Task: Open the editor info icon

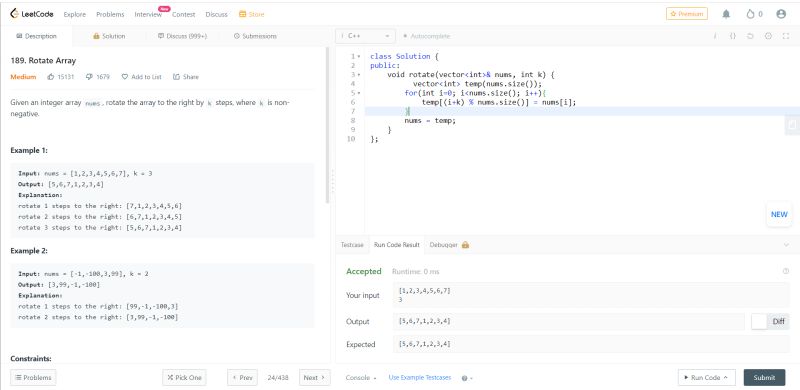Action: (714, 36)
